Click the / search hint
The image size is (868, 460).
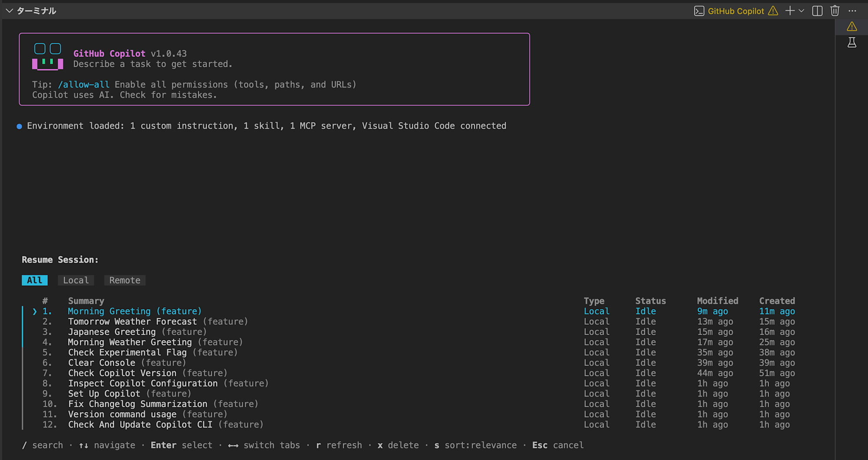(42, 445)
